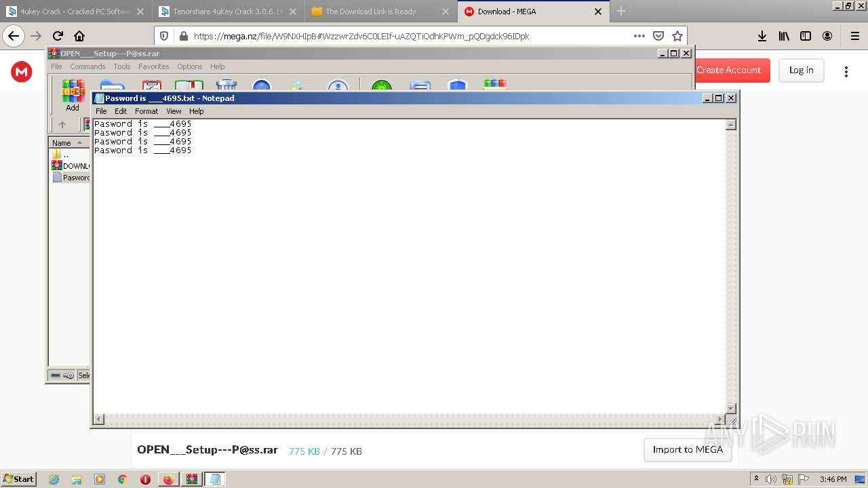
Task: Open Notepad Help menu
Action: [196, 111]
